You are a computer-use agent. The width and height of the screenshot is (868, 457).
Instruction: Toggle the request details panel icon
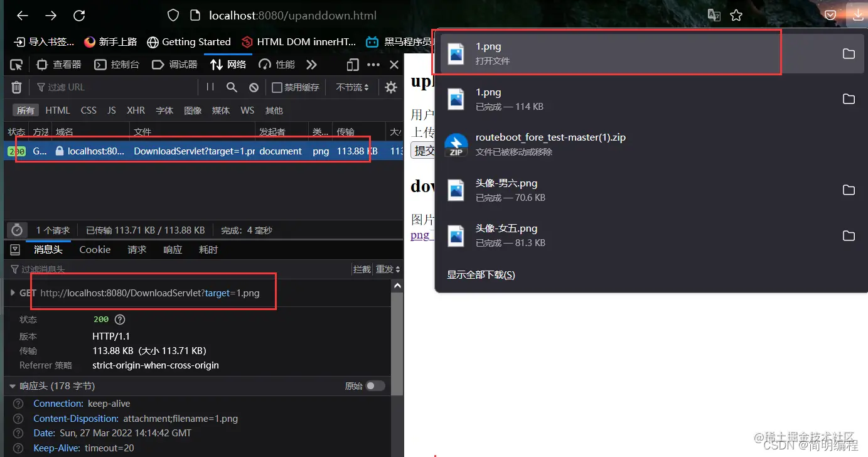pyautogui.click(x=16, y=250)
